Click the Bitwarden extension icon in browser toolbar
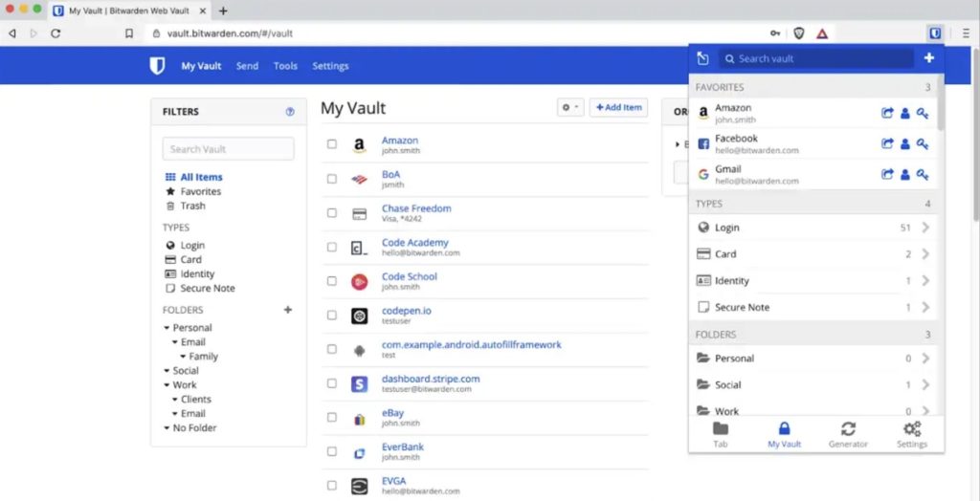 pos(934,33)
